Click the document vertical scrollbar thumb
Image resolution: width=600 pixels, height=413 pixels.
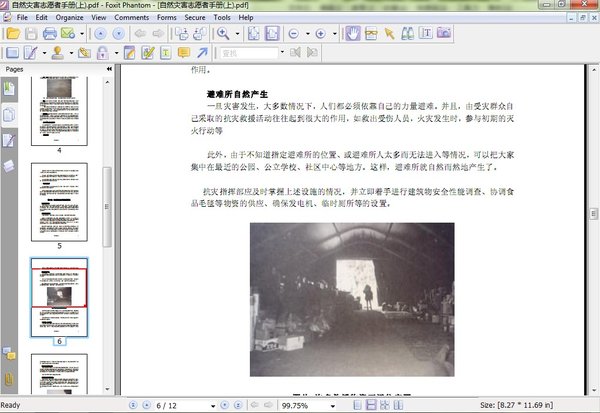pyautogui.click(x=593, y=214)
